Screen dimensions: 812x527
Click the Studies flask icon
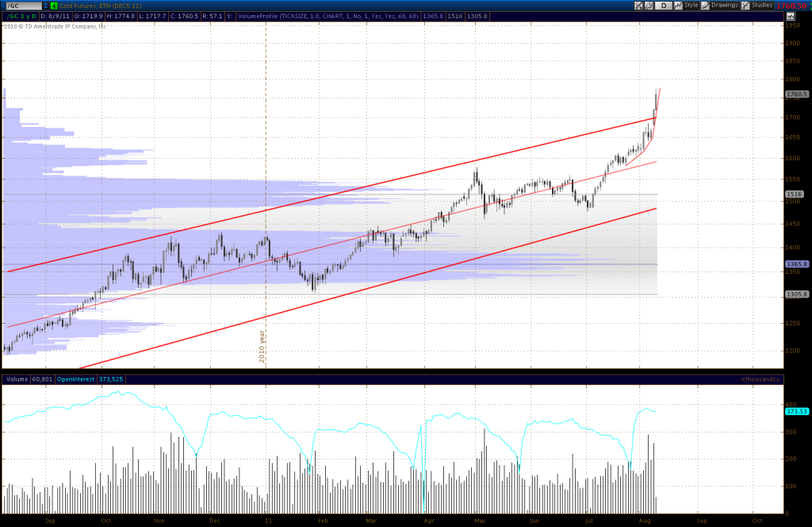tap(744, 6)
